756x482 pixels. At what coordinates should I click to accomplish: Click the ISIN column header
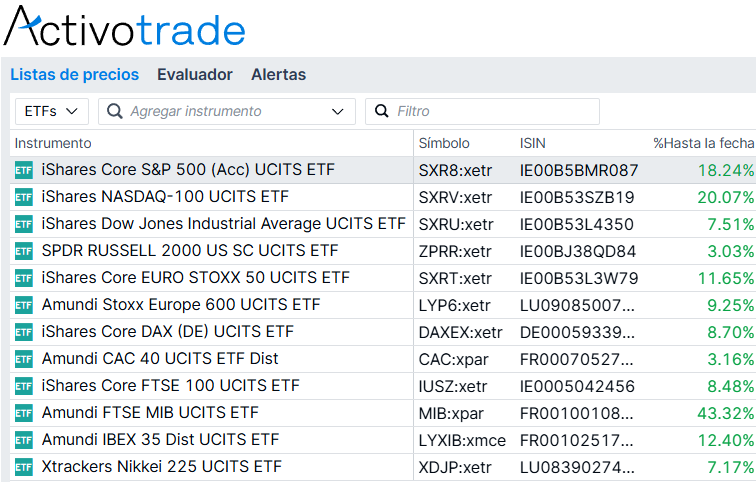coord(533,143)
